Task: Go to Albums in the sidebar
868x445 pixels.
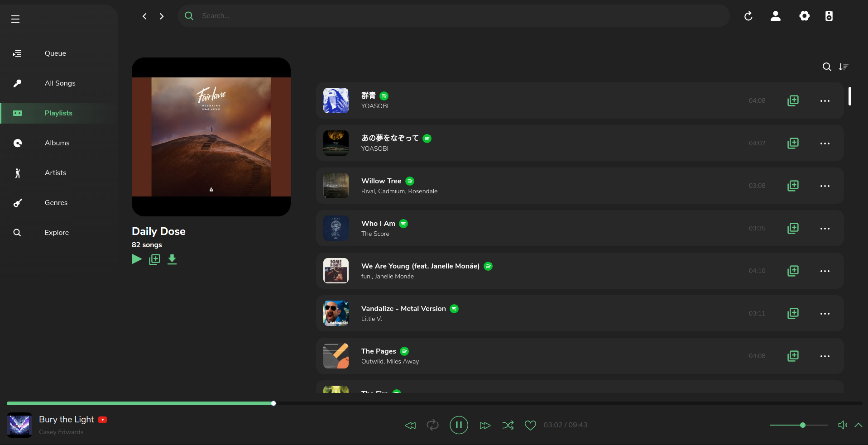Action: click(x=57, y=143)
